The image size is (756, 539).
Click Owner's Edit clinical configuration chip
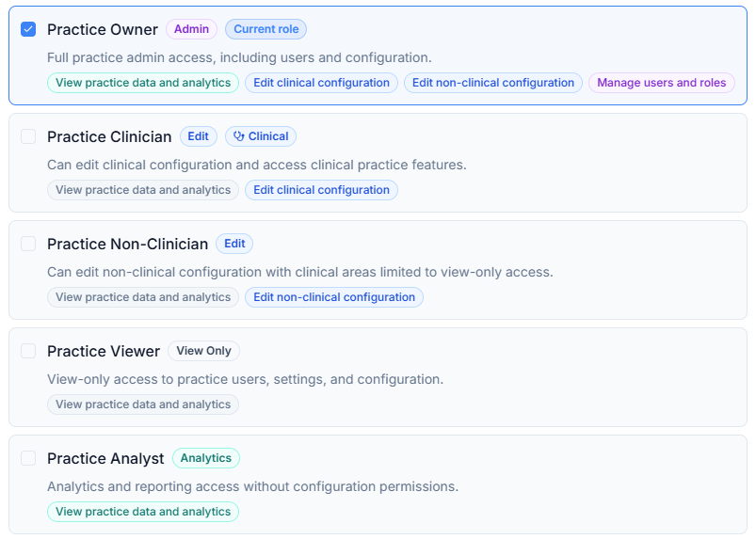(x=321, y=83)
